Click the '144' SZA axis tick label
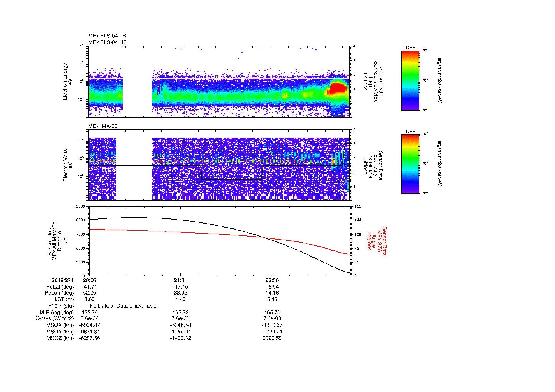This screenshot has width=555, height=392. click(358, 220)
